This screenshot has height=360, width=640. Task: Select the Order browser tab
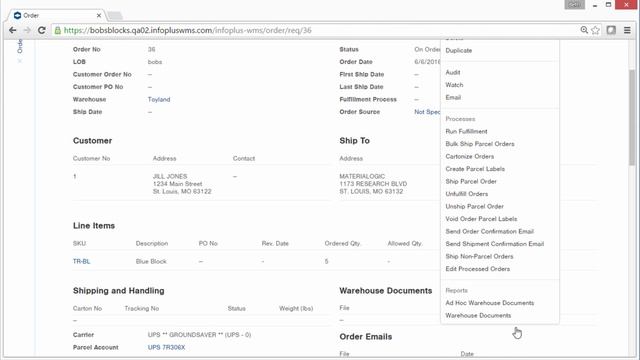pos(57,16)
